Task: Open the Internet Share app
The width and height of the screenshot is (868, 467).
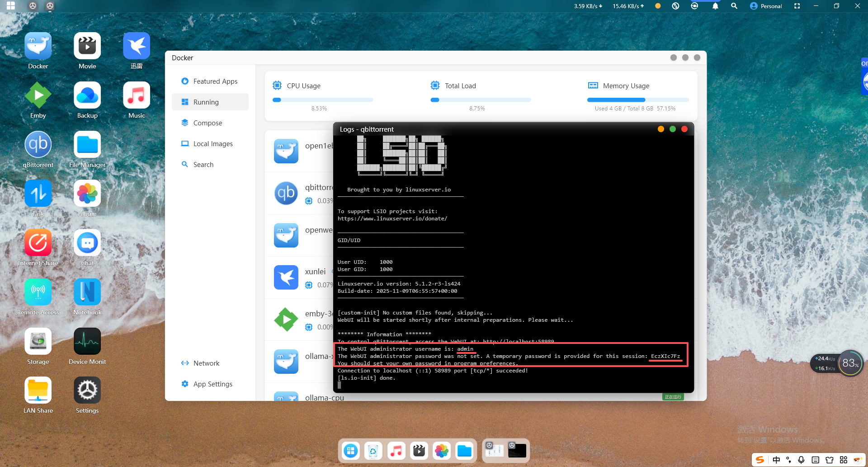Action: [x=38, y=243]
